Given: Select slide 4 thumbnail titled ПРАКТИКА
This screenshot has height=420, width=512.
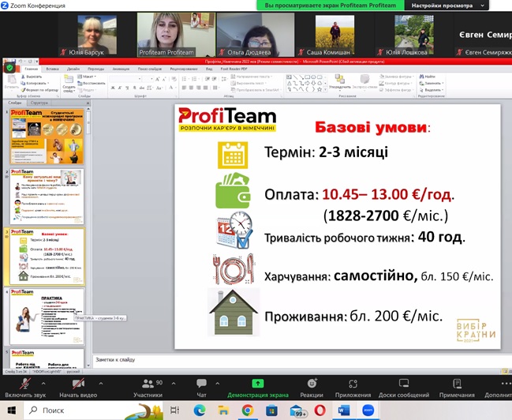Looking at the screenshot, I should point(47,317).
